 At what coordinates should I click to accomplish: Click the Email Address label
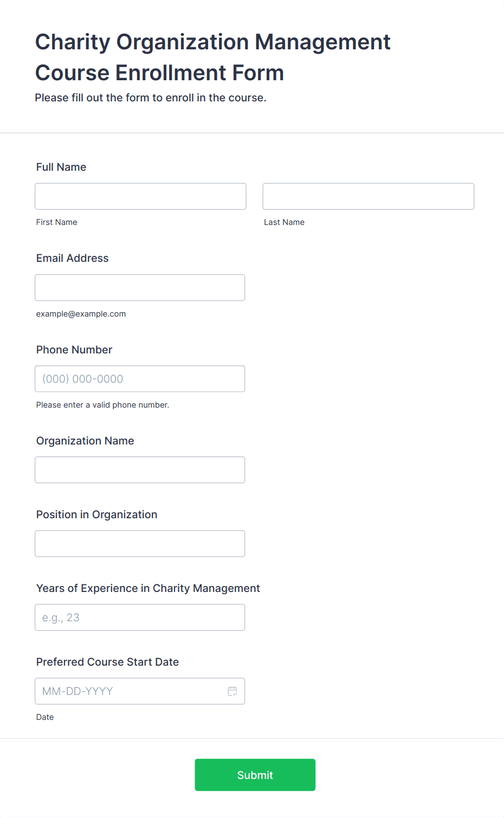(73, 258)
